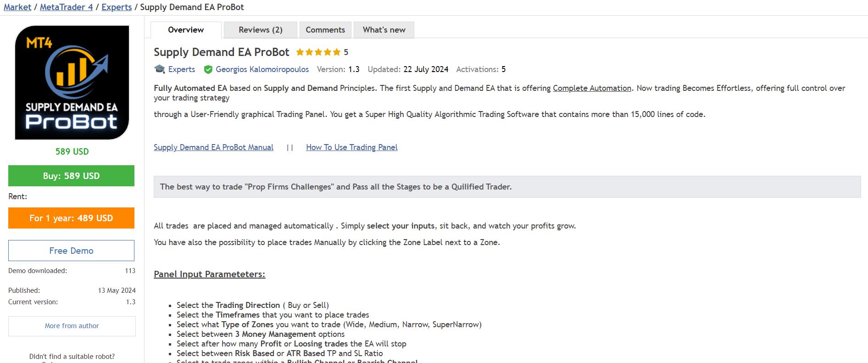Click the Supply Demand EA ProBot logo
This screenshot has width=868, height=363.
coord(72,83)
